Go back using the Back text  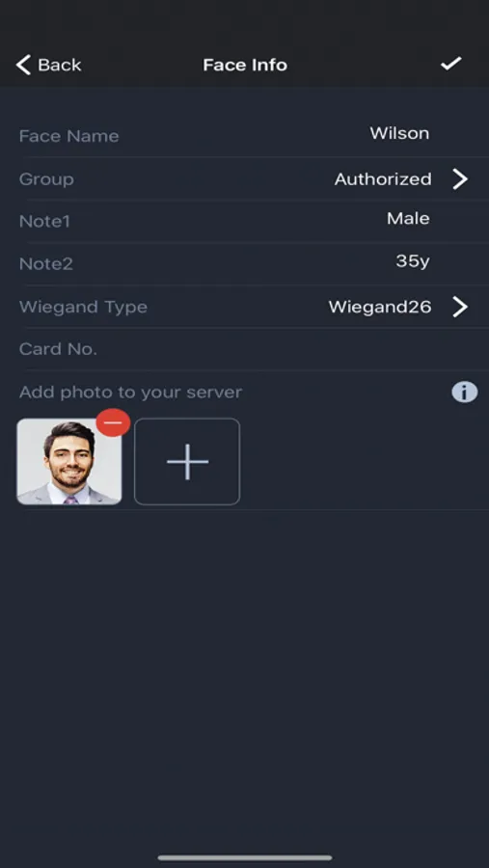[60, 65]
